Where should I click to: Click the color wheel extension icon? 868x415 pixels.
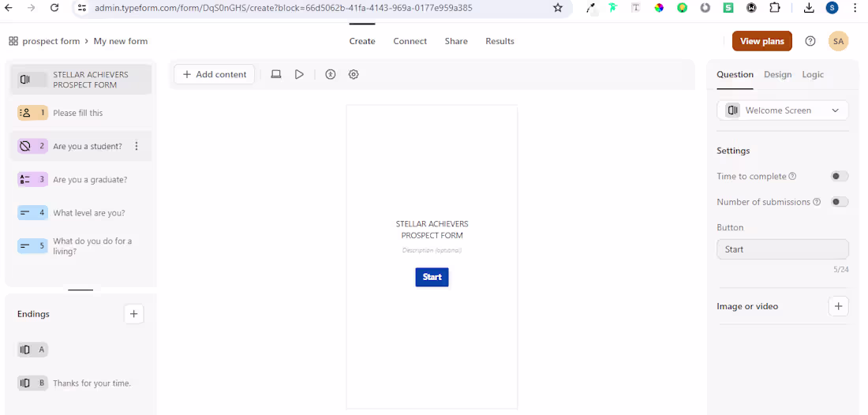click(x=659, y=8)
